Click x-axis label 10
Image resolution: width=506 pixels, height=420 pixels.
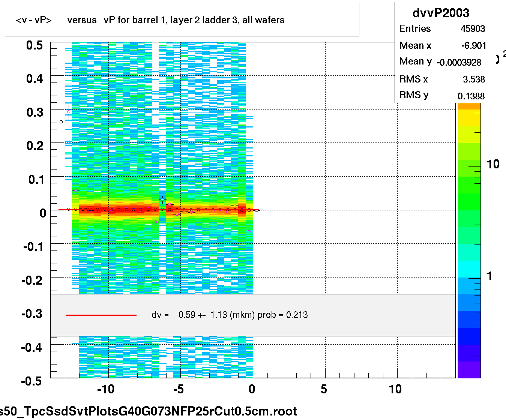(x=395, y=389)
